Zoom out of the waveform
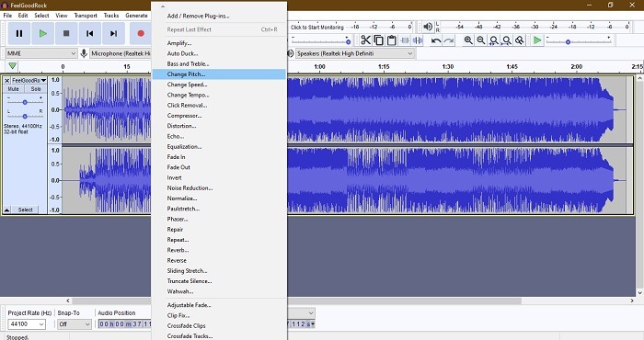The height and width of the screenshot is (340, 644). [481, 40]
